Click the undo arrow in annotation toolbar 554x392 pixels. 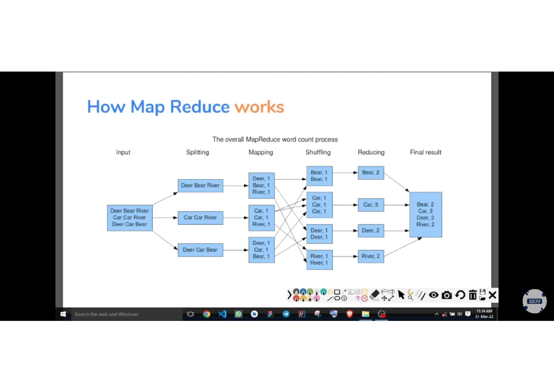click(460, 295)
